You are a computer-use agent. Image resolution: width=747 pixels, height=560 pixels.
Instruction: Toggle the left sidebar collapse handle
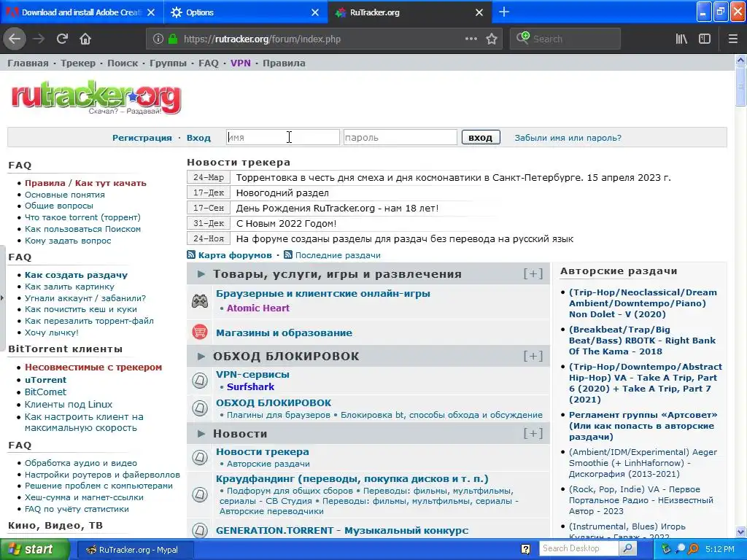tap(2, 298)
